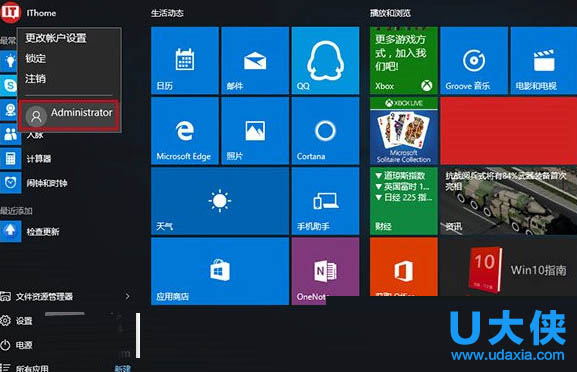Open the 应用商店 store tile
The width and height of the screenshot is (577, 372).
(x=220, y=271)
